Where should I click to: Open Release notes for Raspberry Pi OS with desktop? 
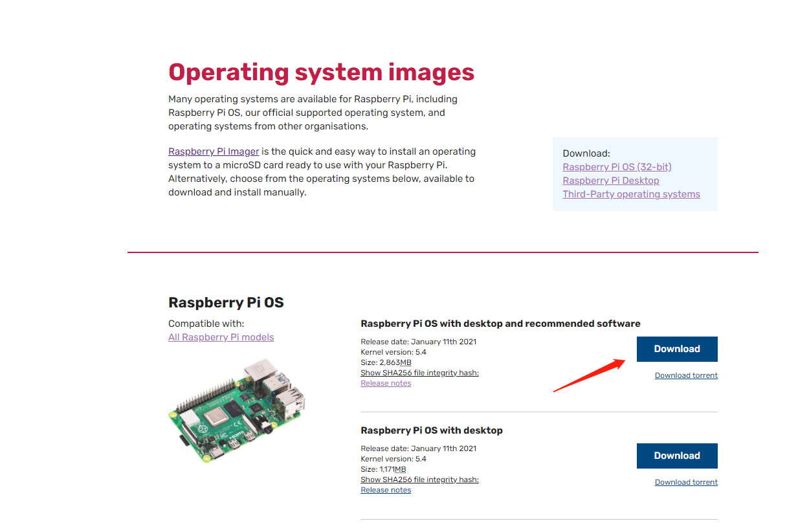(x=386, y=490)
